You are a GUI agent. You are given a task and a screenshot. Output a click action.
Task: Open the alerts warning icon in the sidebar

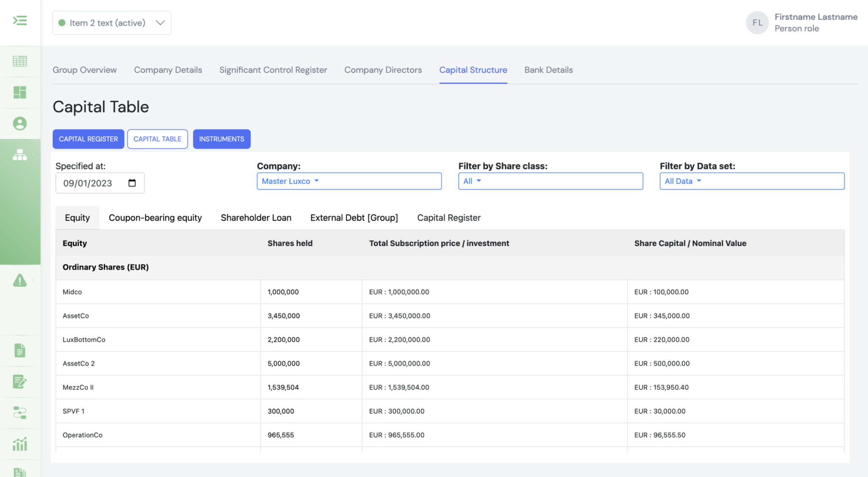(x=19, y=280)
